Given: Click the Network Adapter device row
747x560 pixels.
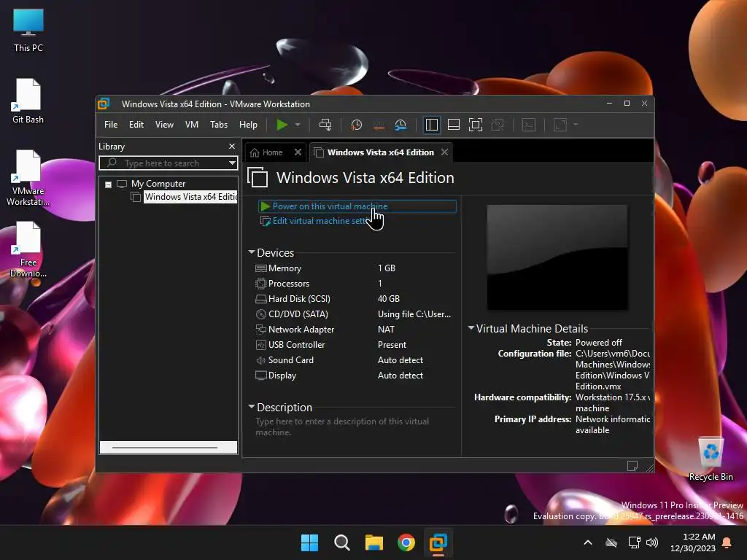Looking at the screenshot, I should pos(354,330).
